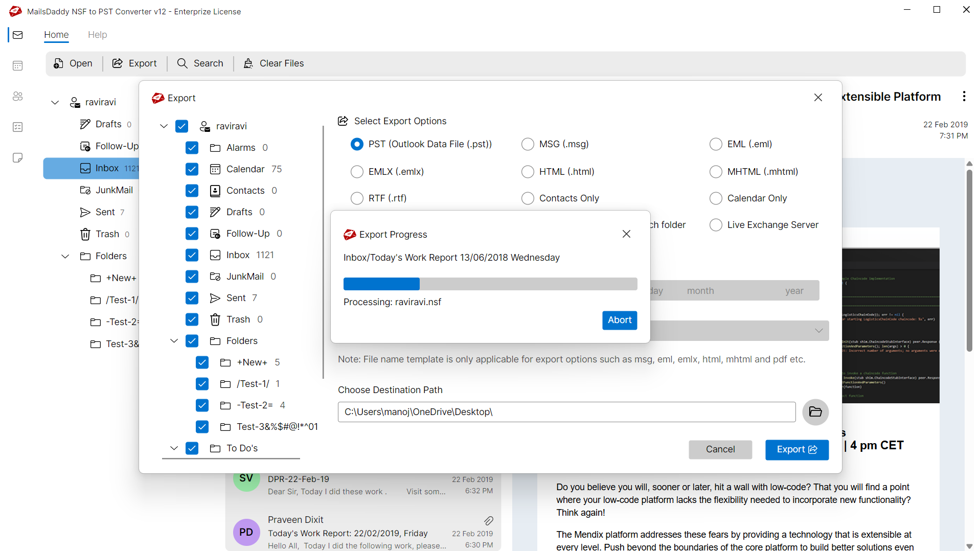The width and height of the screenshot is (980, 551).
Task: Switch to the Home tab
Action: (56, 35)
